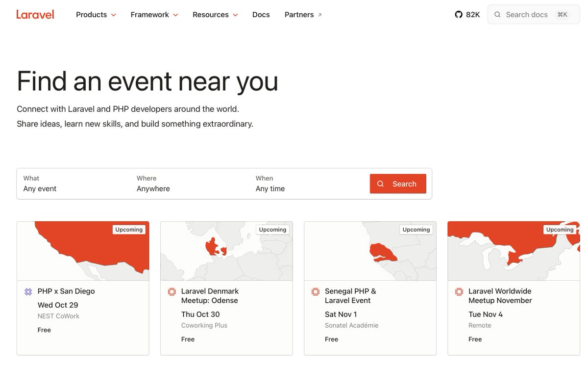Click the Coworking Plus venue text
Screen dimensions: 588x367
(x=204, y=326)
